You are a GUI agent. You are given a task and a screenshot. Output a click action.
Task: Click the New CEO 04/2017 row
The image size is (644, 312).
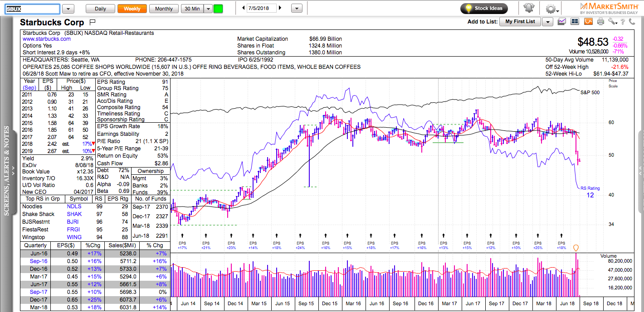click(x=59, y=192)
